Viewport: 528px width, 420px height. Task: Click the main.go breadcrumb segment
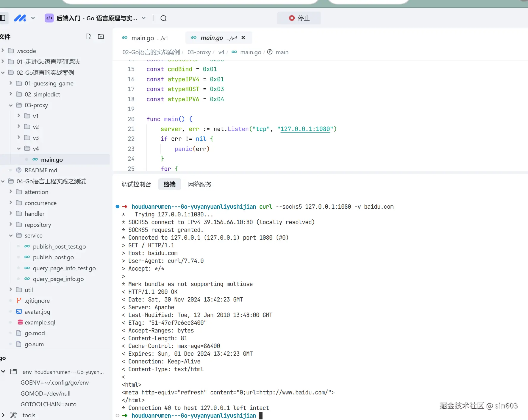(x=251, y=52)
